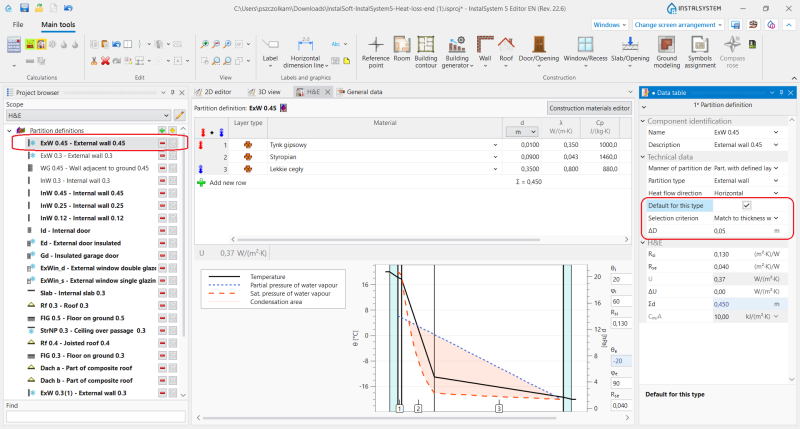Remove InW 0.45 partition with red minus
This screenshot has height=429, width=800.
[x=162, y=193]
